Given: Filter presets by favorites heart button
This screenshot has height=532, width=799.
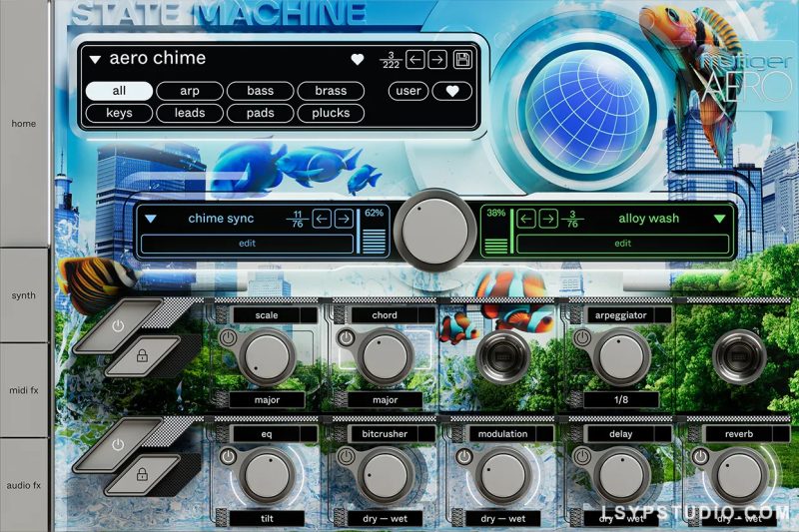Looking at the screenshot, I should coord(452,91).
